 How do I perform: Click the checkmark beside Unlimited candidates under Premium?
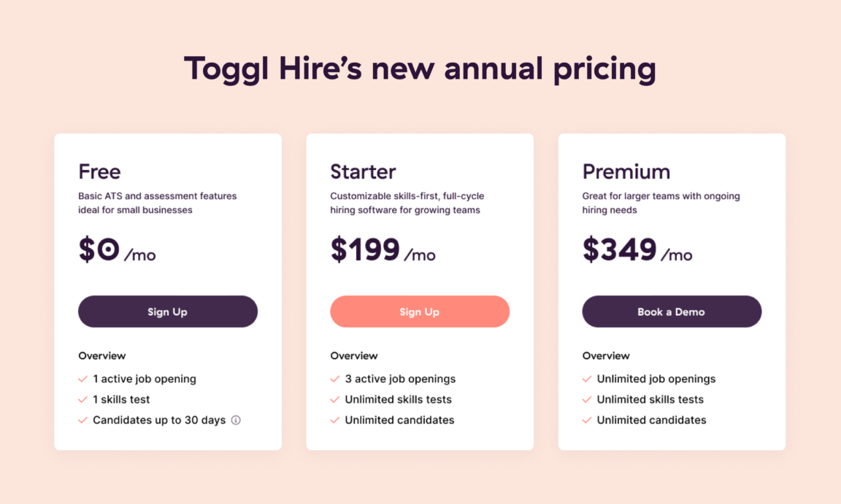[x=586, y=420]
